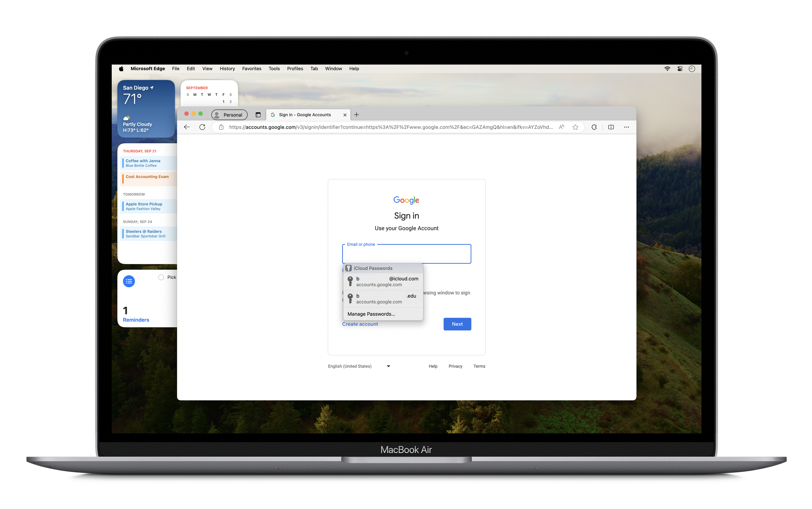Open Settings and more ellipsis menu
The image size is (812, 509).
pos(626,127)
